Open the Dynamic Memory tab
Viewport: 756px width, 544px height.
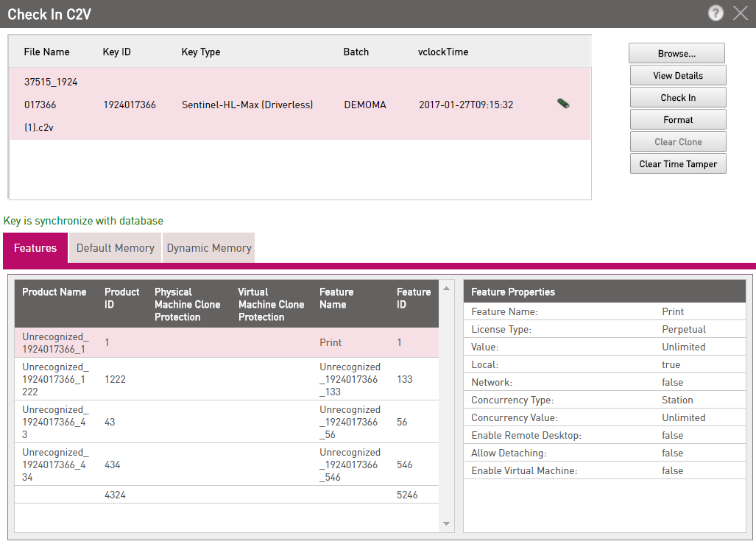coord(208,247)
